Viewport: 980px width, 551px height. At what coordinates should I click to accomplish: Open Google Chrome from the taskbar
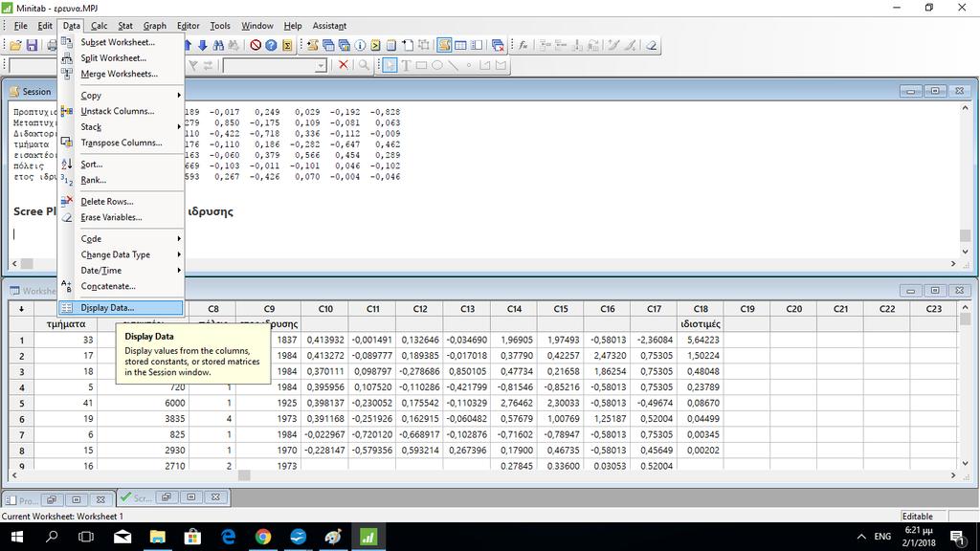[263, 537]
